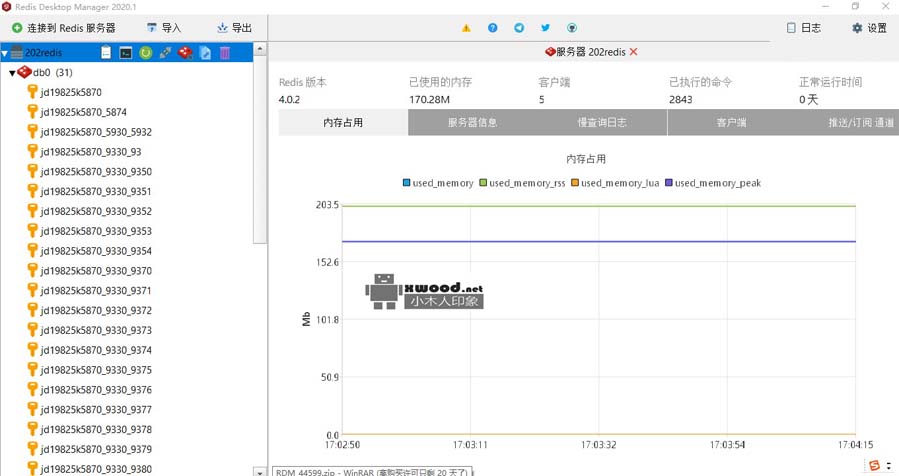
Task: Click the db0 red database icon
Action: click(x=25, y=72)
